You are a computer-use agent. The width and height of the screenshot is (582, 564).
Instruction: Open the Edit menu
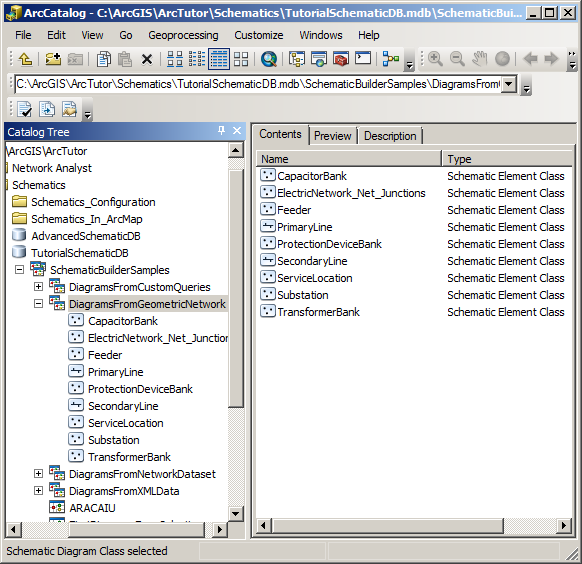pyautogui.click(x=56, y=35)
